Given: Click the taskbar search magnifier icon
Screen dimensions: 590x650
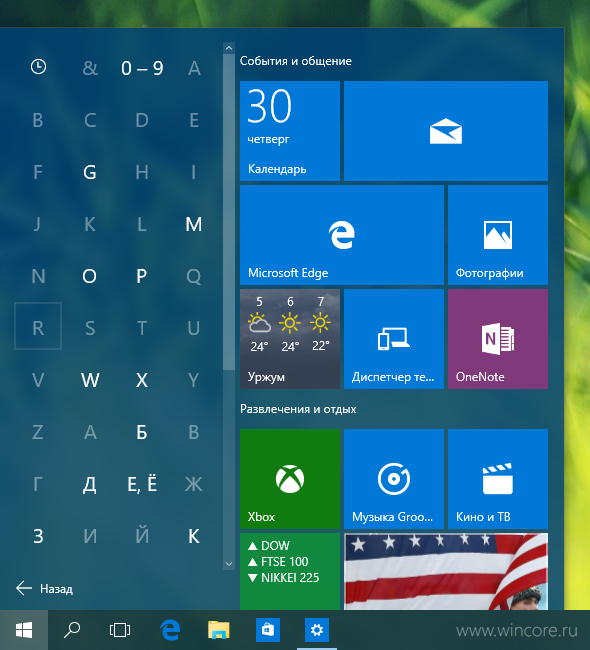Looking at the screenshot, I should [72, 630].
